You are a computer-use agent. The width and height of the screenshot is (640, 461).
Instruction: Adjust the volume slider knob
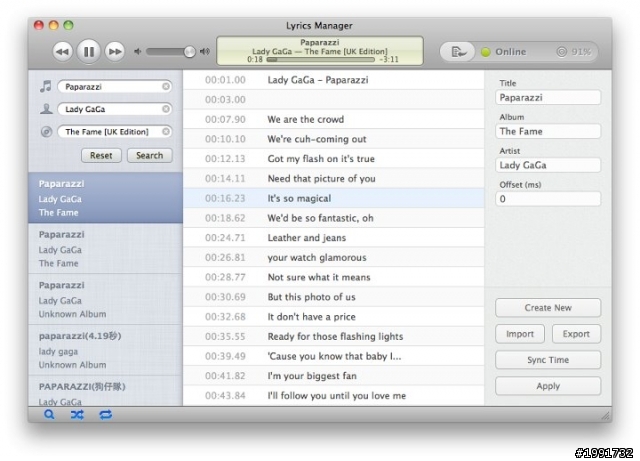189,51
